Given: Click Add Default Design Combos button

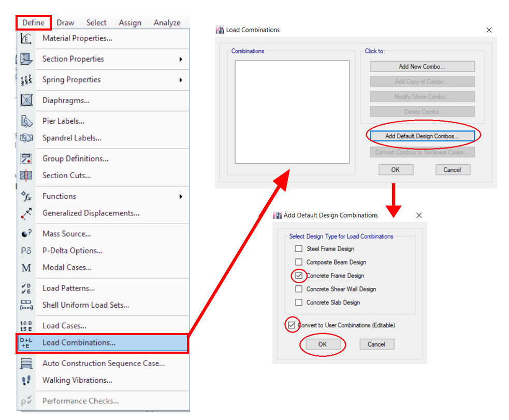Looking at the screenshot, I should pos(422,136).
